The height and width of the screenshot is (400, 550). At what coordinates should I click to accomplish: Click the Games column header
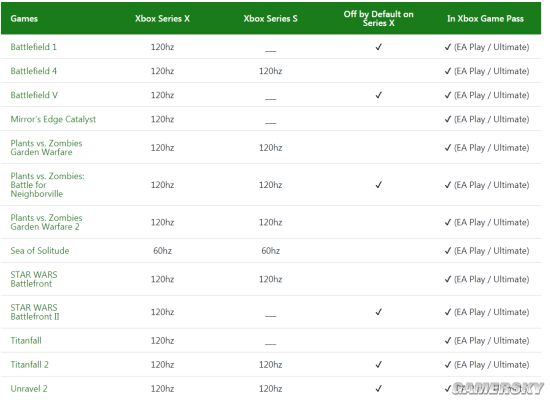pos(24,19)
